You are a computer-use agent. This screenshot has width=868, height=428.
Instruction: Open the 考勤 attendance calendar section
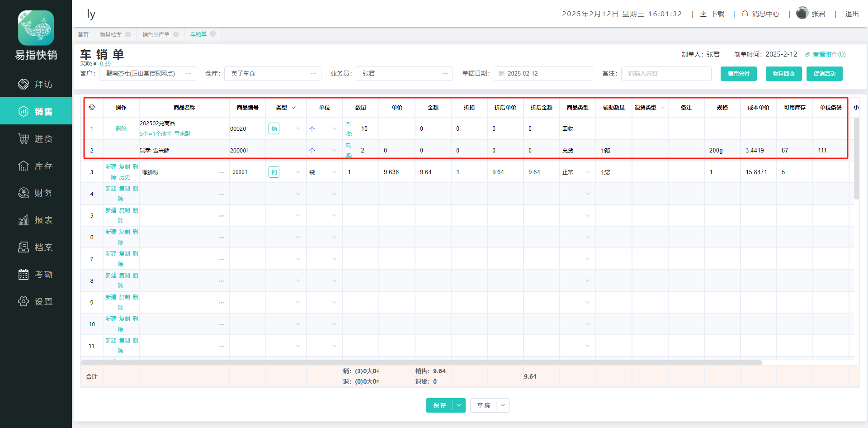pyautogui.click(x=36, y=274)
